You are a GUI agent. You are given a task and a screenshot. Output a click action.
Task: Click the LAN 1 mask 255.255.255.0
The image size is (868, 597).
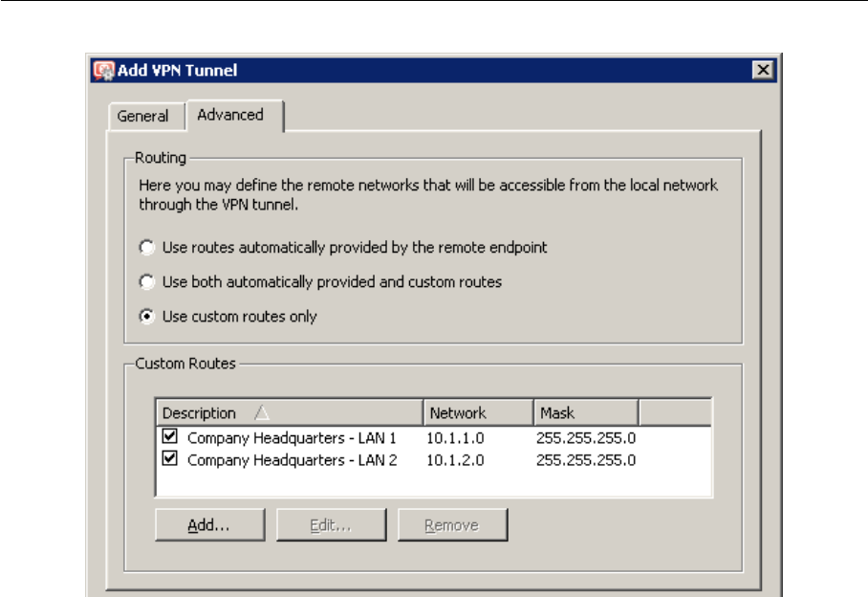point(586,438)
